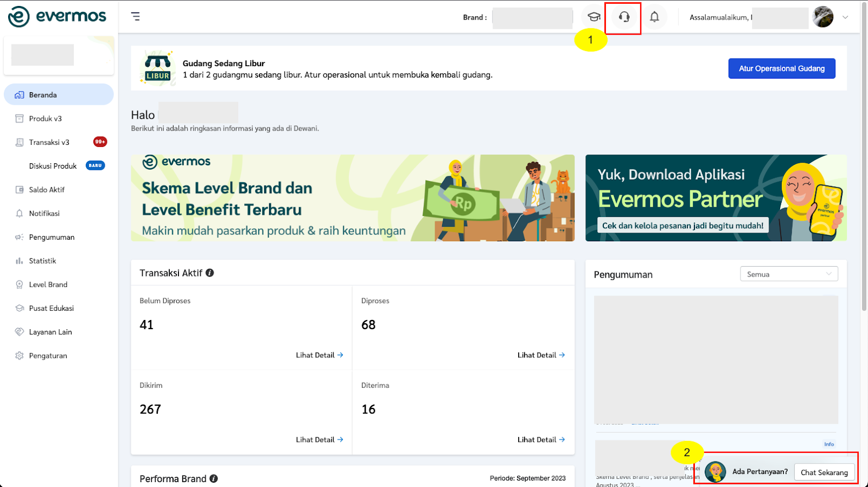Click the Statistik bar chart icon
868x487 pixels.
click(x=20, y=261)
